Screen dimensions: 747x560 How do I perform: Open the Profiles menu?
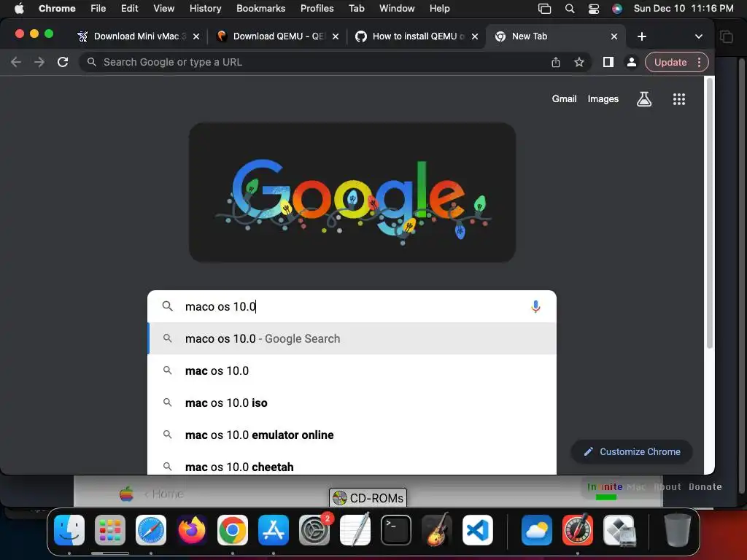tap(317, 8)
